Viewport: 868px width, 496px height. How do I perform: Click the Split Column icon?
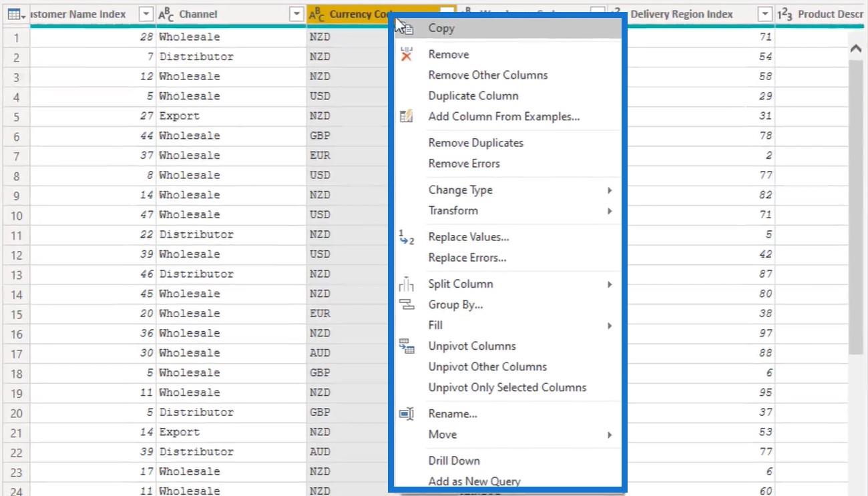[x=407, y=284]
